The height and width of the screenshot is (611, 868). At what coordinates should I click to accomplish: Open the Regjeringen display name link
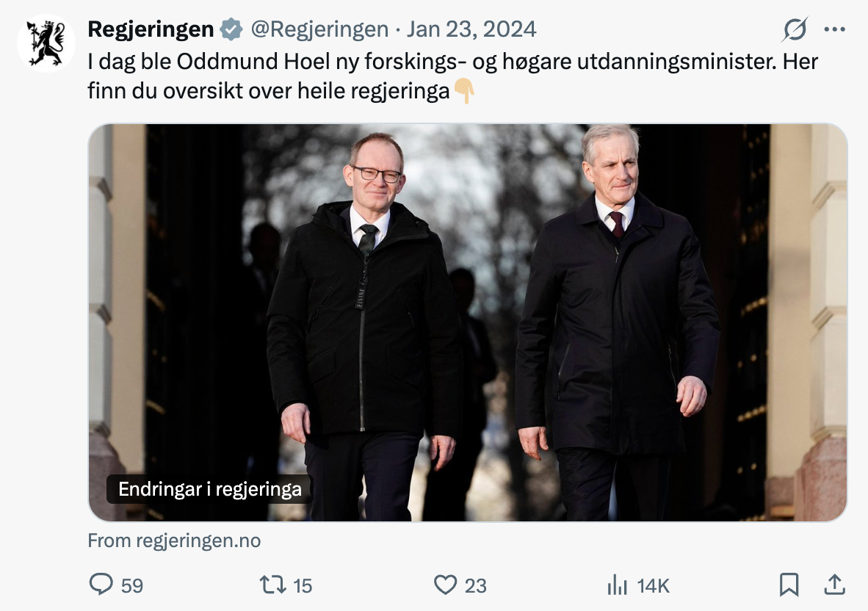(151, 29)
